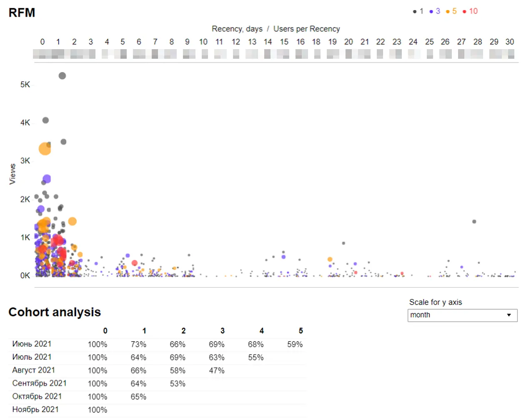Select the Июнь 2021 cohort row
The width and height of the screenshot is (521, 420).
point(32,344)
